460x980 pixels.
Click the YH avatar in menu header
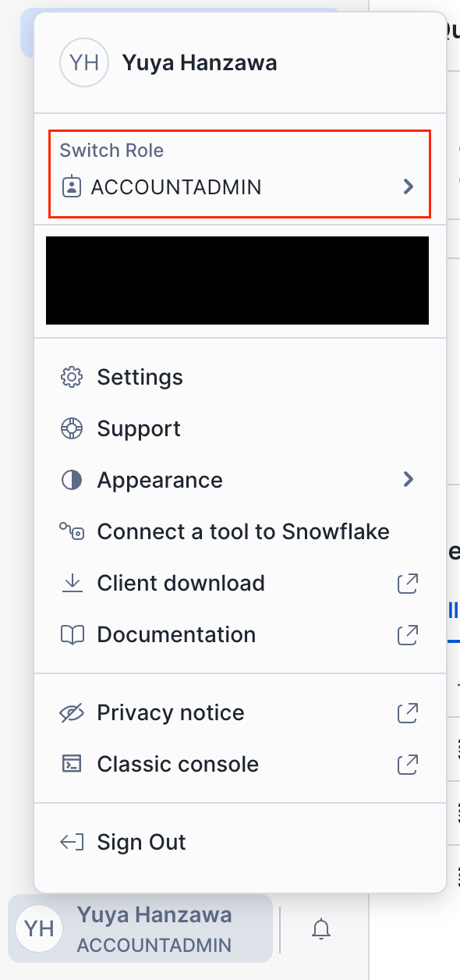tap(84, 62)
